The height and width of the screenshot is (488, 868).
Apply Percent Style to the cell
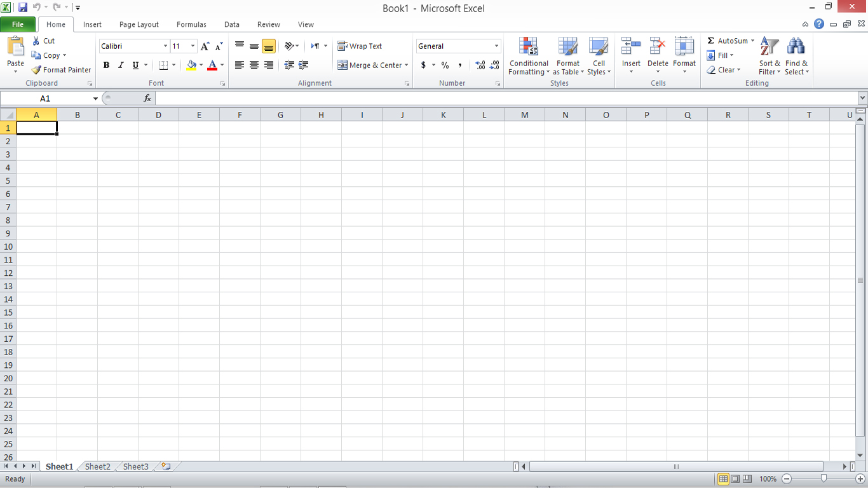445,65
